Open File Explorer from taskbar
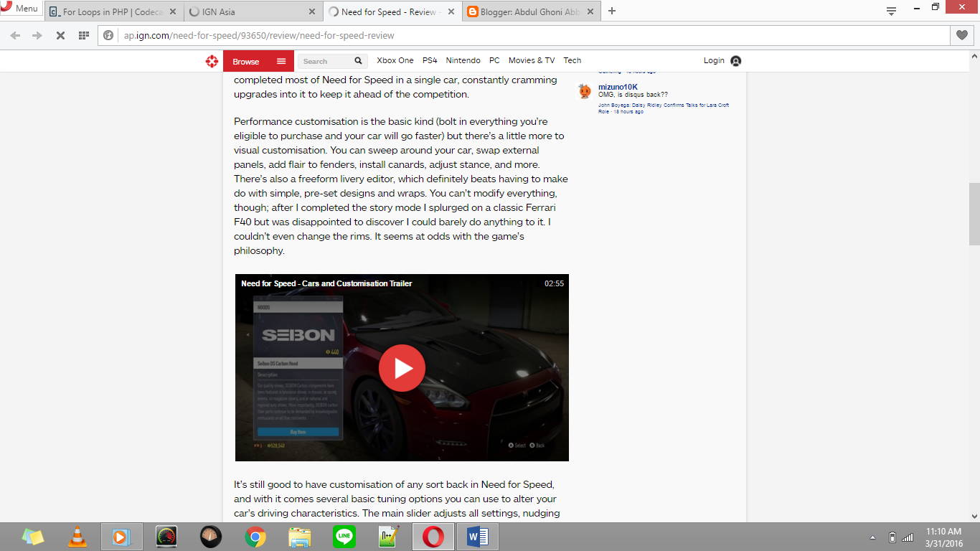Viewport: 980px width, 551px height. (x=299, y=537)
